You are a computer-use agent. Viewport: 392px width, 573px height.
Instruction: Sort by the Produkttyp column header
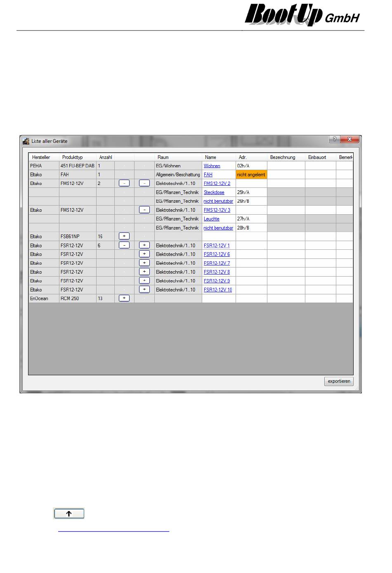click(x=78, y=157)
